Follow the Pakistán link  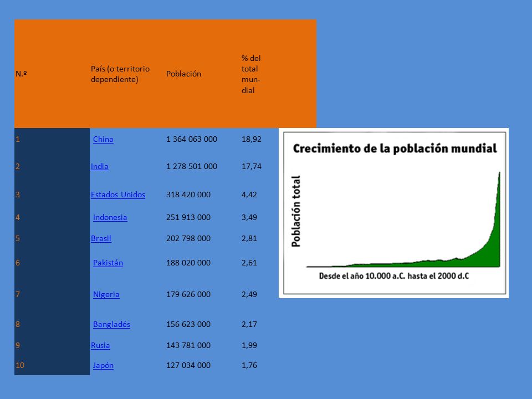coord(108,263)
